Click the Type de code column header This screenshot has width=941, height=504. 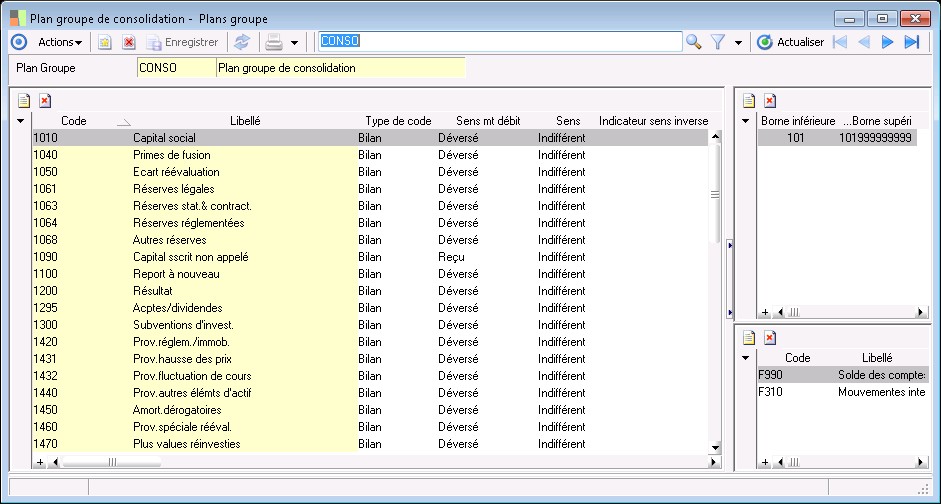pos(397,121)
